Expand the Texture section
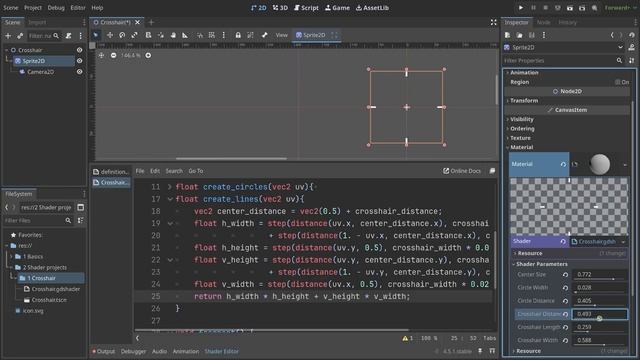The image size is (640, 360). [x=520, y=138]
